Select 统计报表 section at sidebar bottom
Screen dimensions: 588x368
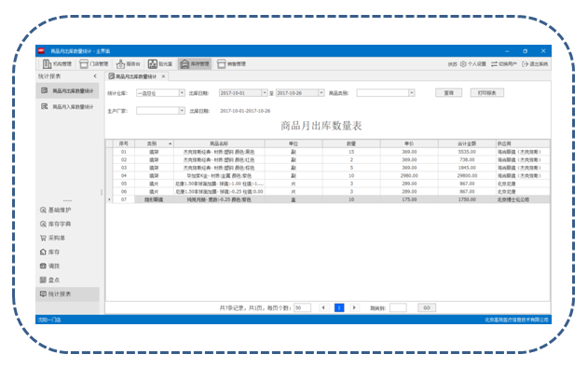tap(67, 294)
